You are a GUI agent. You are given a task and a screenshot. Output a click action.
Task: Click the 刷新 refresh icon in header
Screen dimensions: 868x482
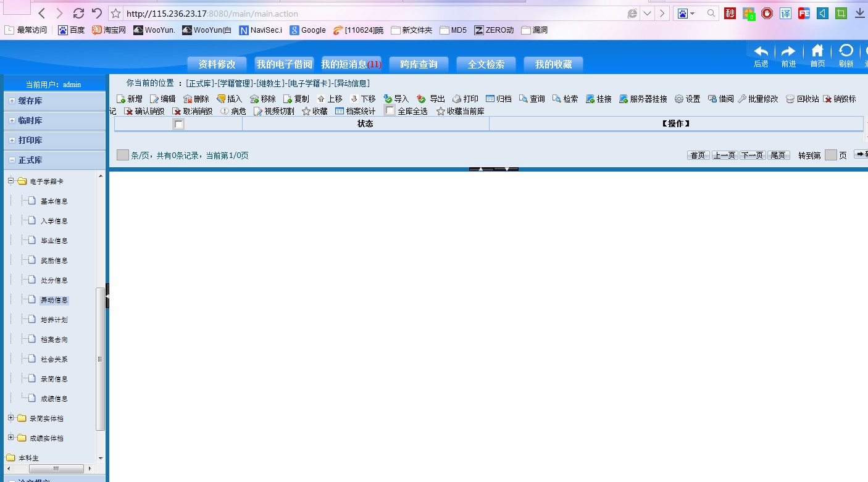point(846,51)
